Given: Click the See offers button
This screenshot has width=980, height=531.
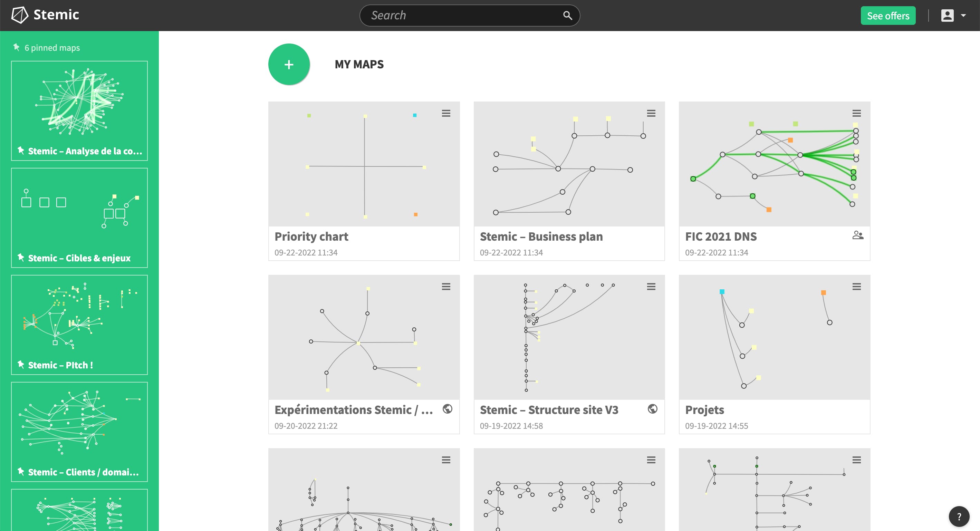Looking at the screenshot, I should click(888, 16).
